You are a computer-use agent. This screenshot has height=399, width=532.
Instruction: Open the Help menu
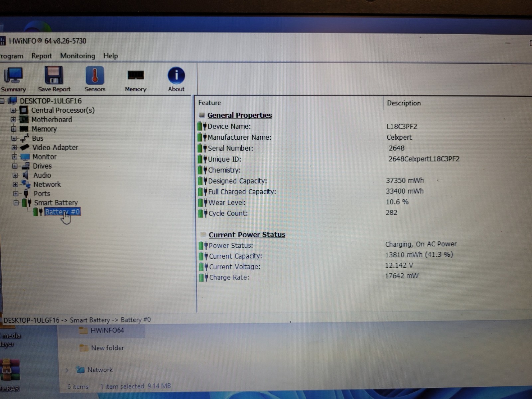click(110, 56)
